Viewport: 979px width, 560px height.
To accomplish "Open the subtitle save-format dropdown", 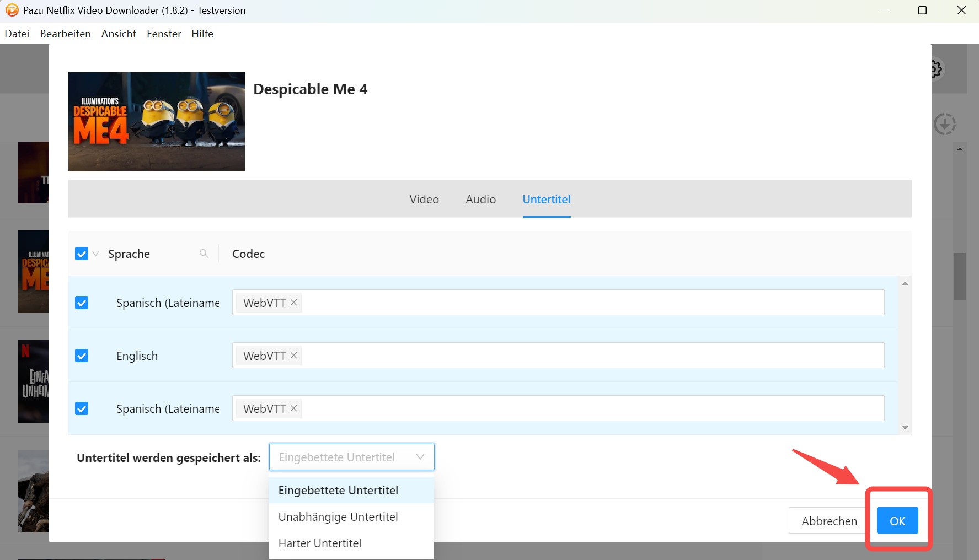I will coord(352,457).
